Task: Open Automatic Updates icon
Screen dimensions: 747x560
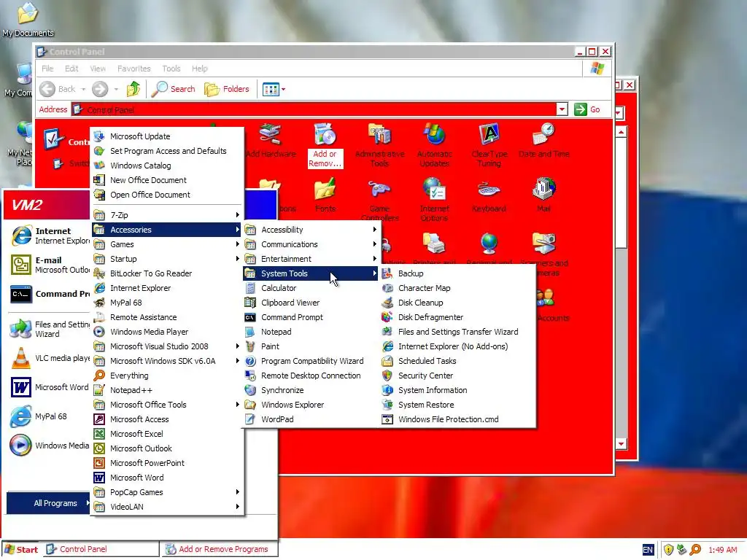Action: [x=435, y=145]
